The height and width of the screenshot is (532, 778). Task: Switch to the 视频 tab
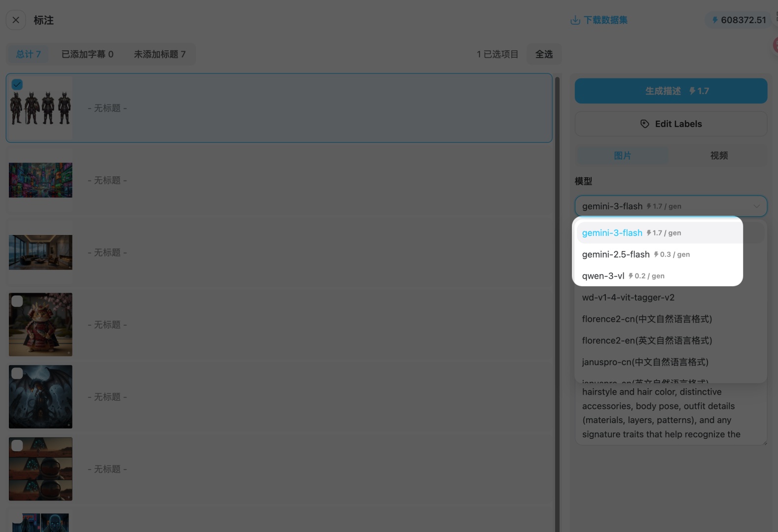coord(718,156)
